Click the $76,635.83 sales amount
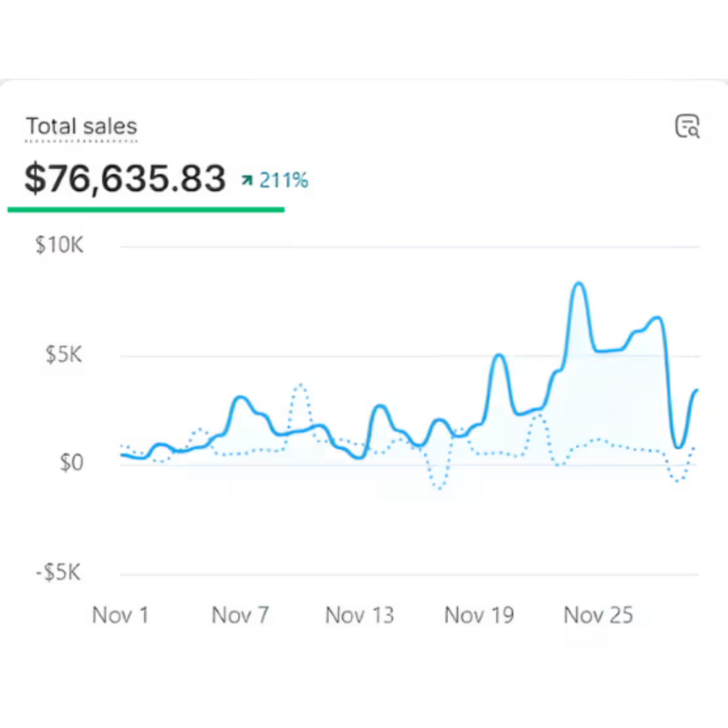 (x=124, y=178)
